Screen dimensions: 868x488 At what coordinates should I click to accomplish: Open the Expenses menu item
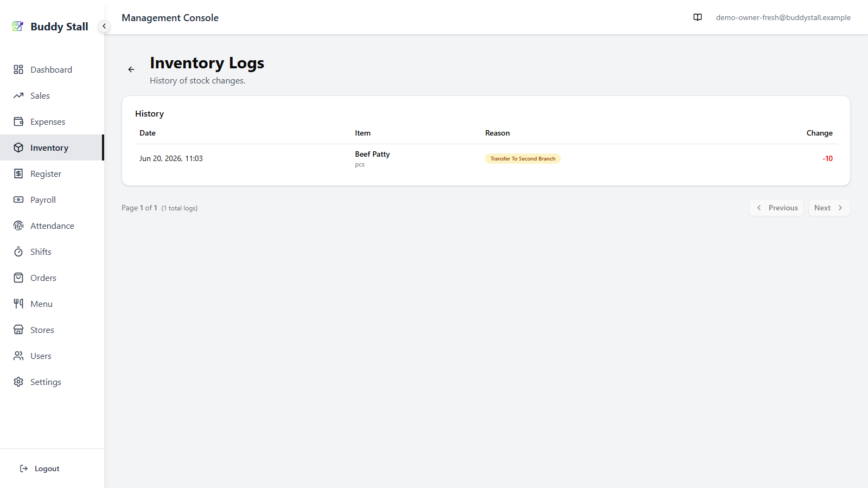click(52, 121)
